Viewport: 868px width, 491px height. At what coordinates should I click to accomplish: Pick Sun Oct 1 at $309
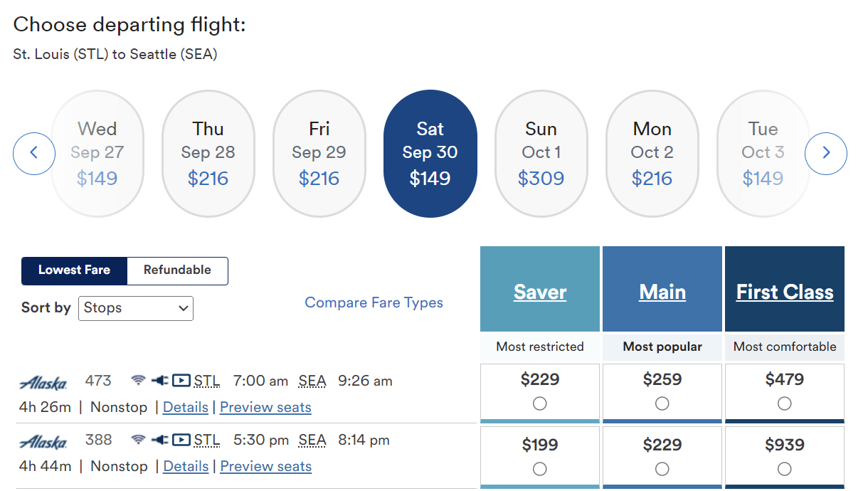click(541, 154)
